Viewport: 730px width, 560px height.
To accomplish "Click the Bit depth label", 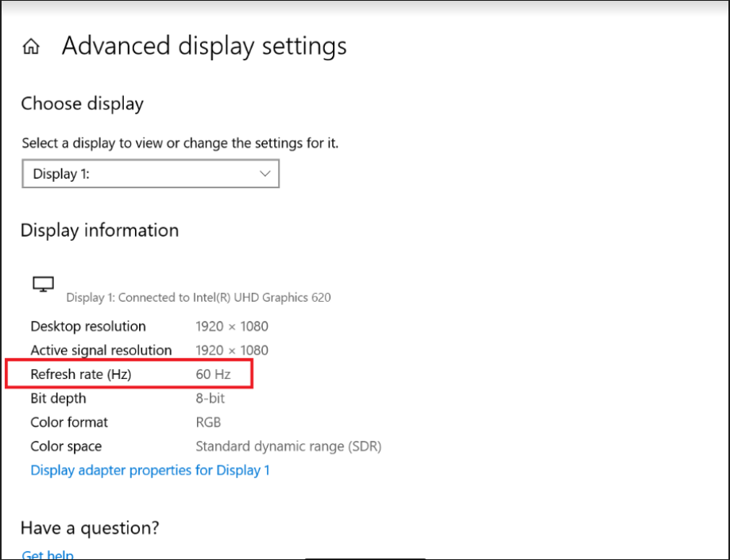I will click(x=58, y=399).
